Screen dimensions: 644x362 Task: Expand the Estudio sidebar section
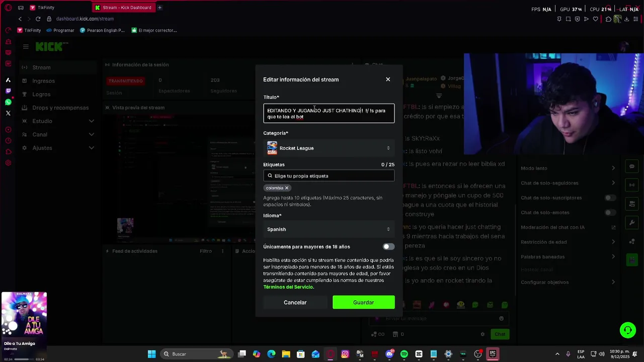(x=58, y=121)
